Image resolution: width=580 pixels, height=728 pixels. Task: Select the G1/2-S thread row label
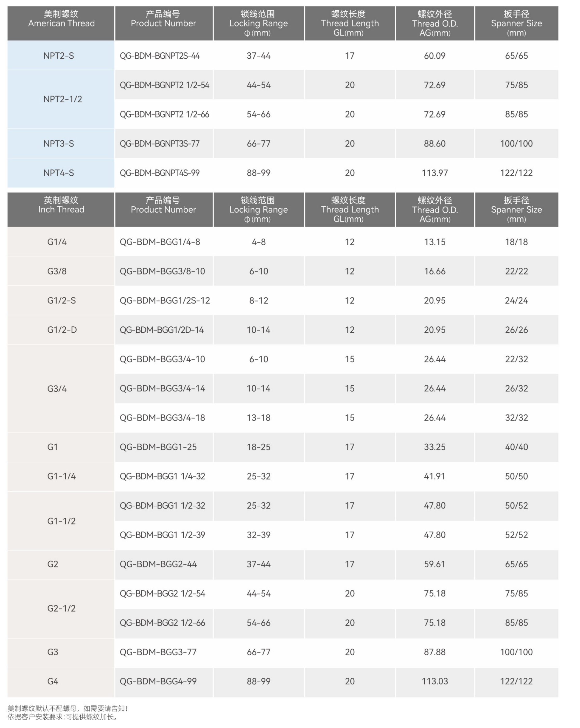[x=61, y=300]
